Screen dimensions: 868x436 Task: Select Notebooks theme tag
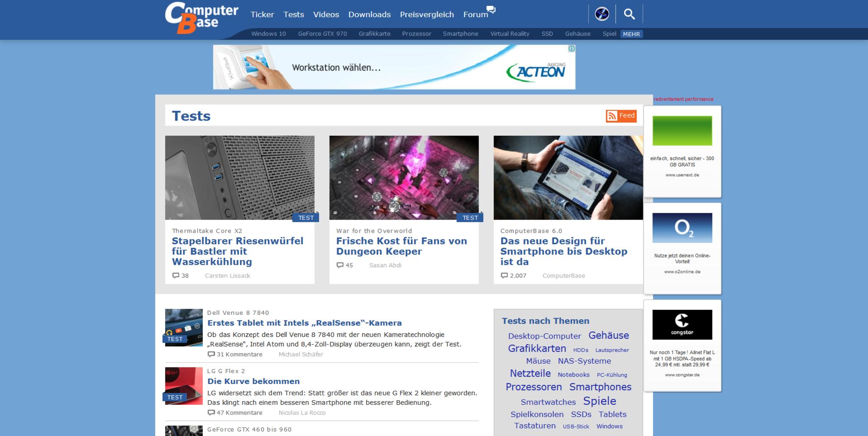(574, 375)
